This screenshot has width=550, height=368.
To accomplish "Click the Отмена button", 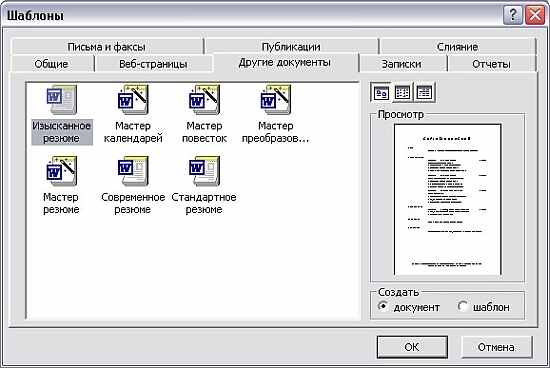I will 496,347.
